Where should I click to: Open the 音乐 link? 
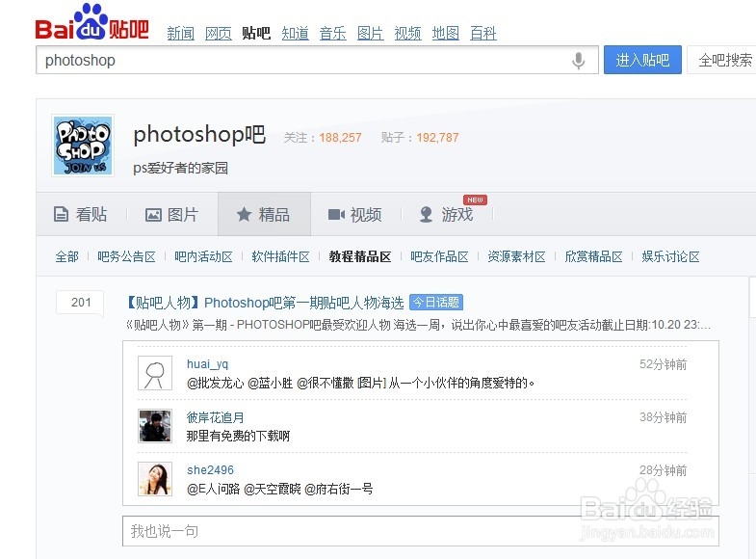pyautogui.click(x=332, y=34)
